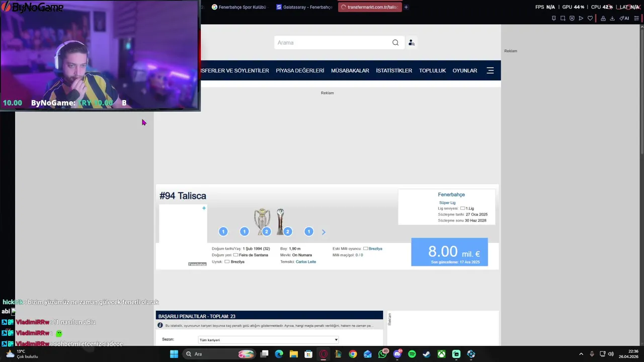Open Steam from taskbar
This screenshot has height=362, width=644.
click(x=427, y=354)
